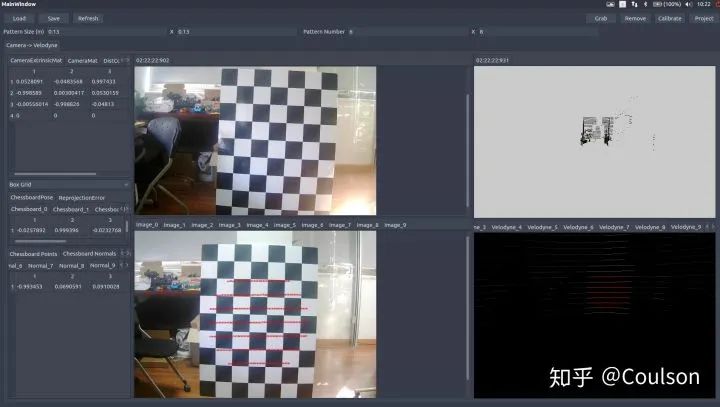
Task: Project the points using the Project button
Action: click(704, 18)
